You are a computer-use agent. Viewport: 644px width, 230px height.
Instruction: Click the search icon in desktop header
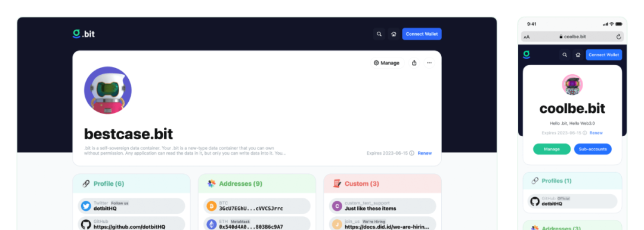(x=379, y=34)
